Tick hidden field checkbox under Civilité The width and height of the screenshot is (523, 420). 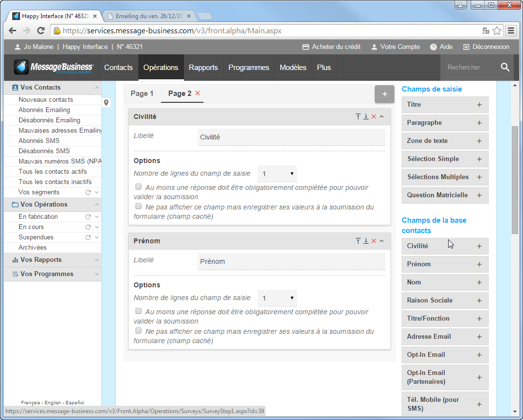tap(138, 207)
